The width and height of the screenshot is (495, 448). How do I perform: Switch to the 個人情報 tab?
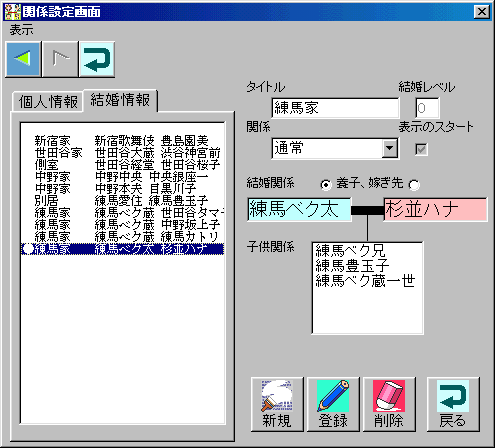(x=48, y=101)
